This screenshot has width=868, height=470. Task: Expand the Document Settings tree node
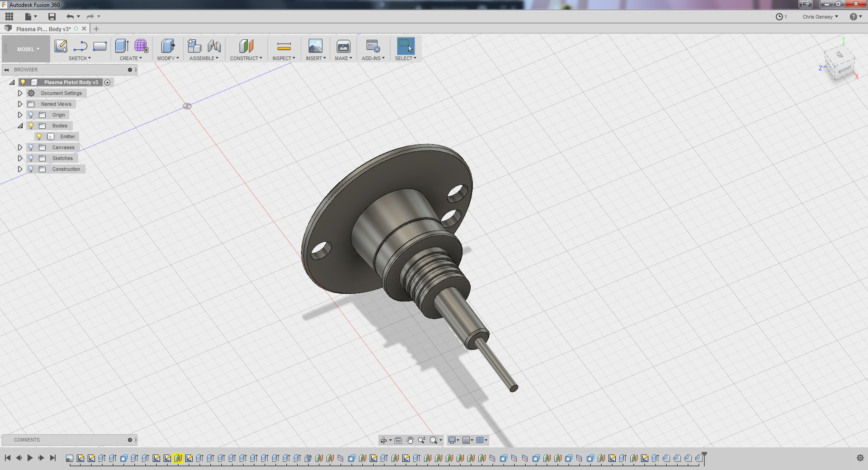pyautogui.click(x=20, y=93)
